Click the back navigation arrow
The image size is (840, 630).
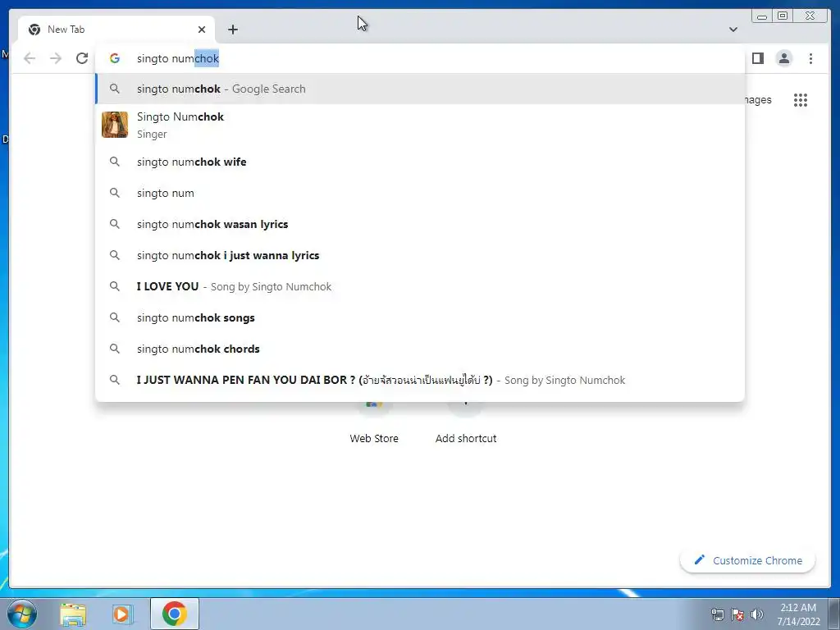coord(30,58)
